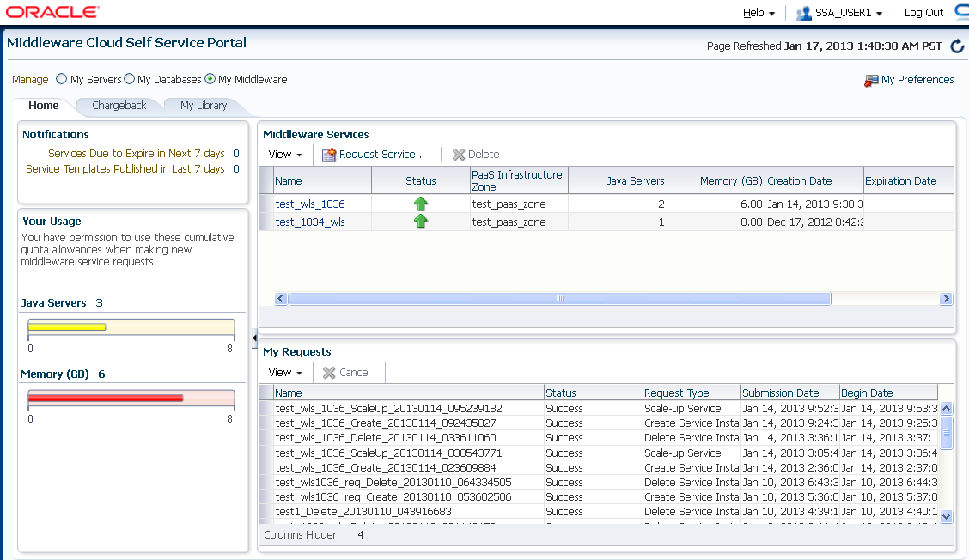Image resolution: width=969 pixels, height=560 pixels.
Task: Click the Request Type column header
Action: click(x=692, y=393)
